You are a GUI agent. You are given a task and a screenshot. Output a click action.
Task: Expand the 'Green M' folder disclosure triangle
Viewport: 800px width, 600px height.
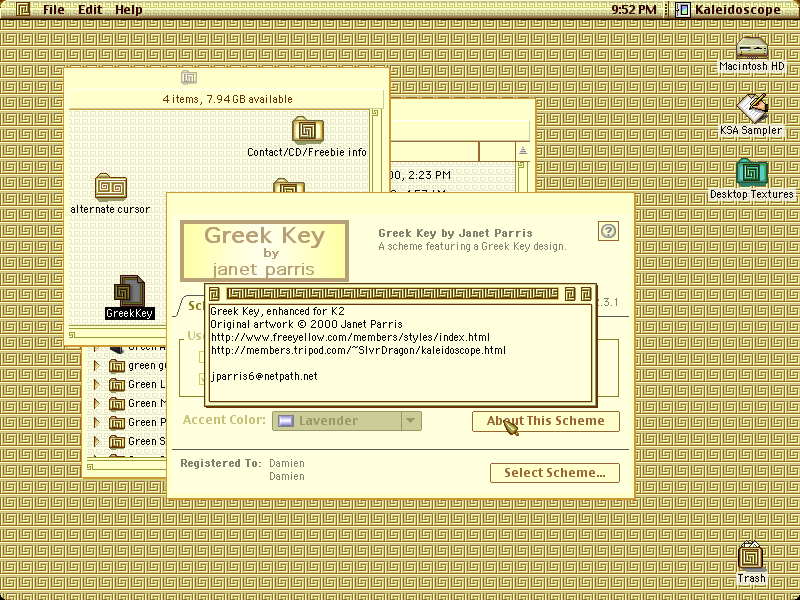pos(96,403)
